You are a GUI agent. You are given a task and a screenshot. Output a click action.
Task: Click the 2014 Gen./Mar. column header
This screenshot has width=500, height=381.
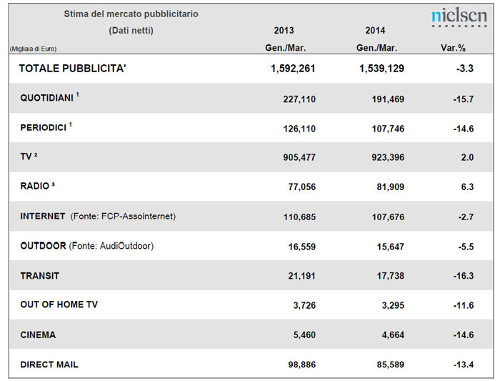coord(377,39)
